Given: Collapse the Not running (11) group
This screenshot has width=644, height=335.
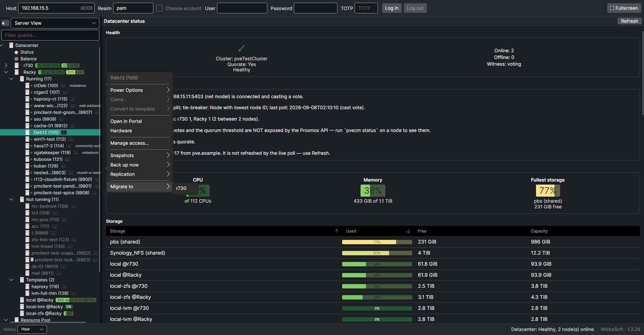Looking at the screenshot, I should tap(11, 200).
